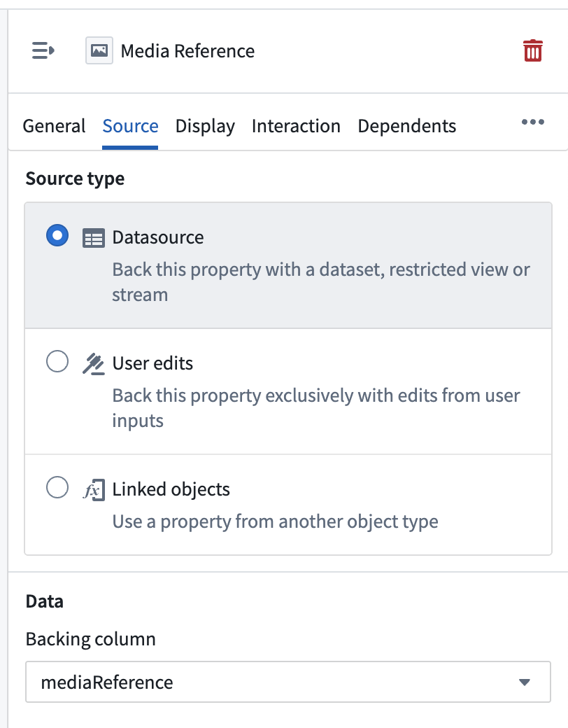This screenshot has height=728, width=568.
Task: Click the Media Reference title text
Action: 187,51
